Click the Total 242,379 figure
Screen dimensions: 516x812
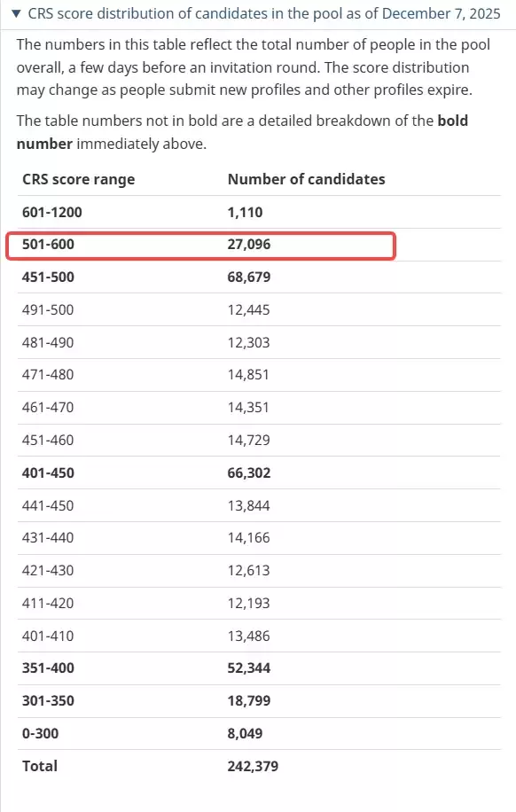click(x=253, y=766)
